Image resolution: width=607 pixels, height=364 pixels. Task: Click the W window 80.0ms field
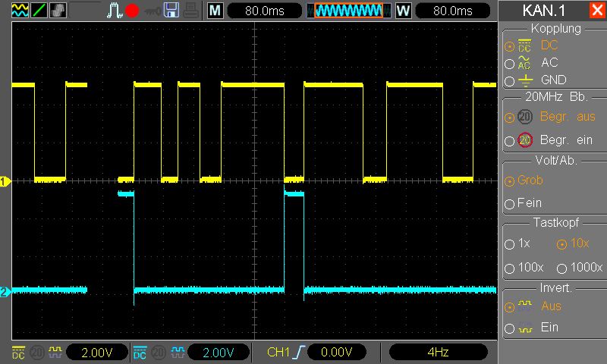(x=452, y=11)
